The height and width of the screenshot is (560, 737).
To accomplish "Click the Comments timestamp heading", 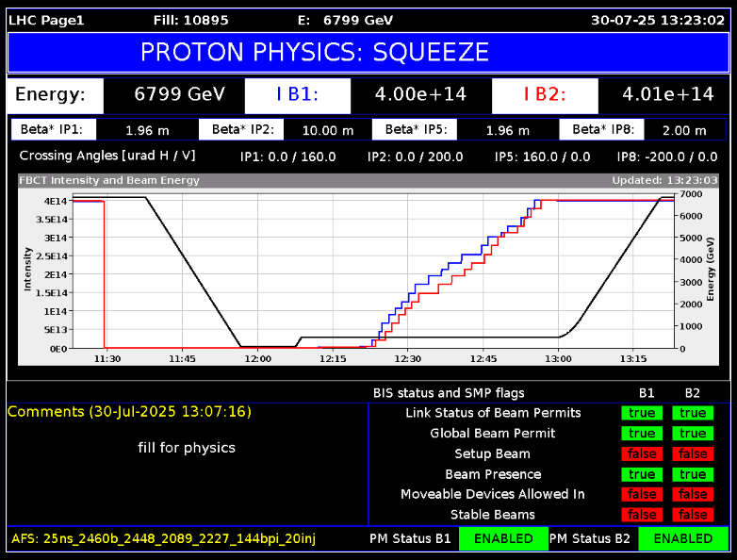I will pyautogui.click(x=129, y=412).
